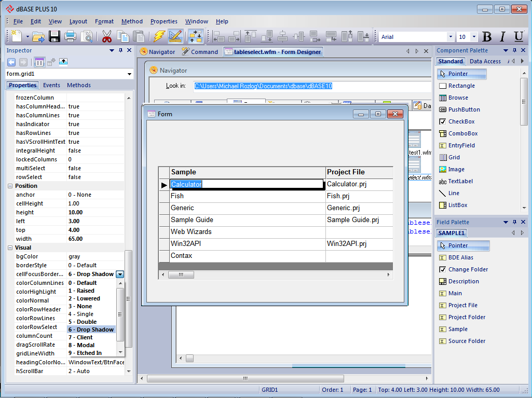532x398 pixels.
Task: Choose '7 - Client' from dropdown list
Action: coord(91,337)
